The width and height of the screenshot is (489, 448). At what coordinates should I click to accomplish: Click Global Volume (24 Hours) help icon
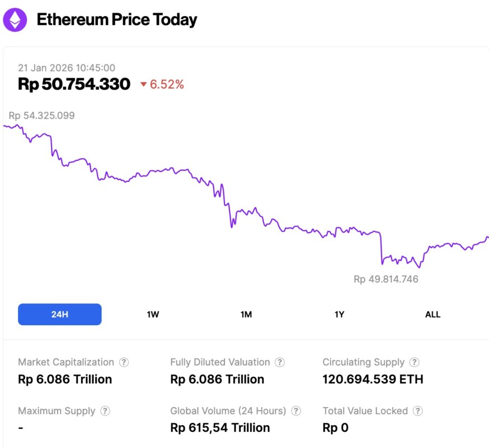coord(296,411)
